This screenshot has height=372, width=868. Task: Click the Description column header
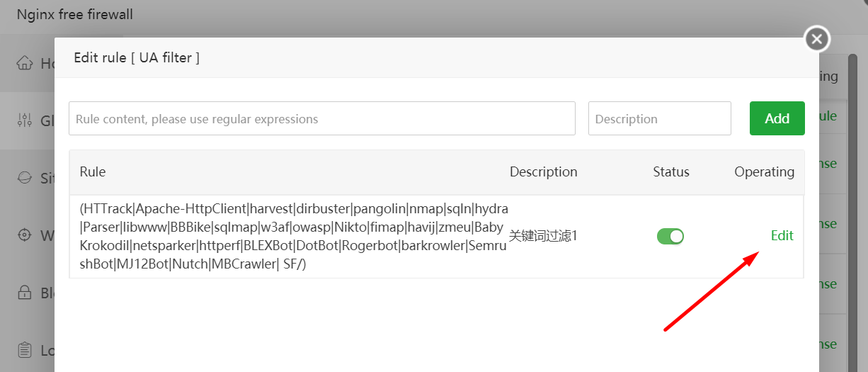pyautogui.click(x=543, y=171)
